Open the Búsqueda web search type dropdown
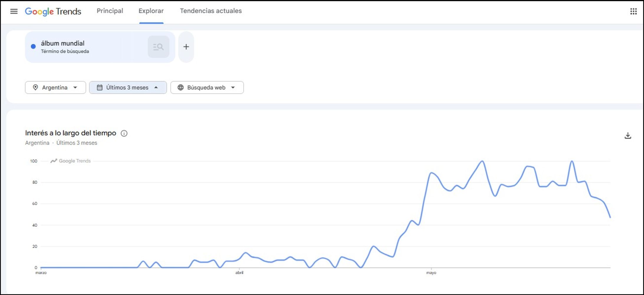Image resolution: width=644 pixels, height=295 pixels. (x=207, y=88)
